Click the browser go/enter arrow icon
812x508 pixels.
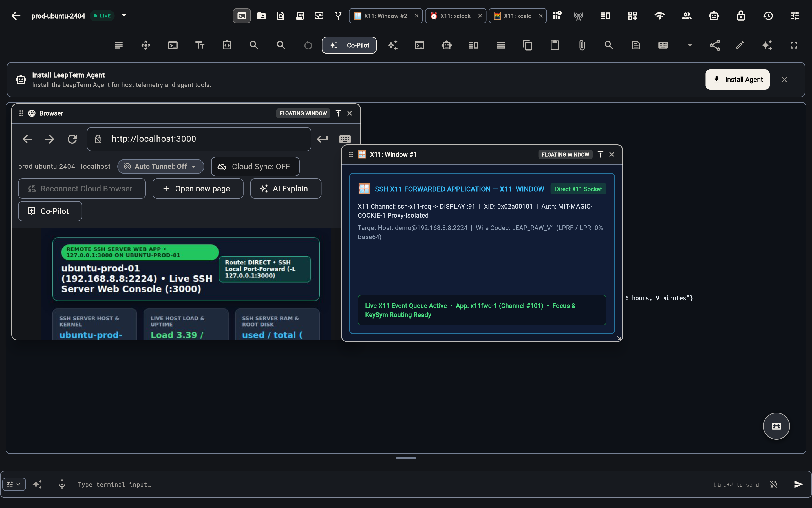point(322,139)
